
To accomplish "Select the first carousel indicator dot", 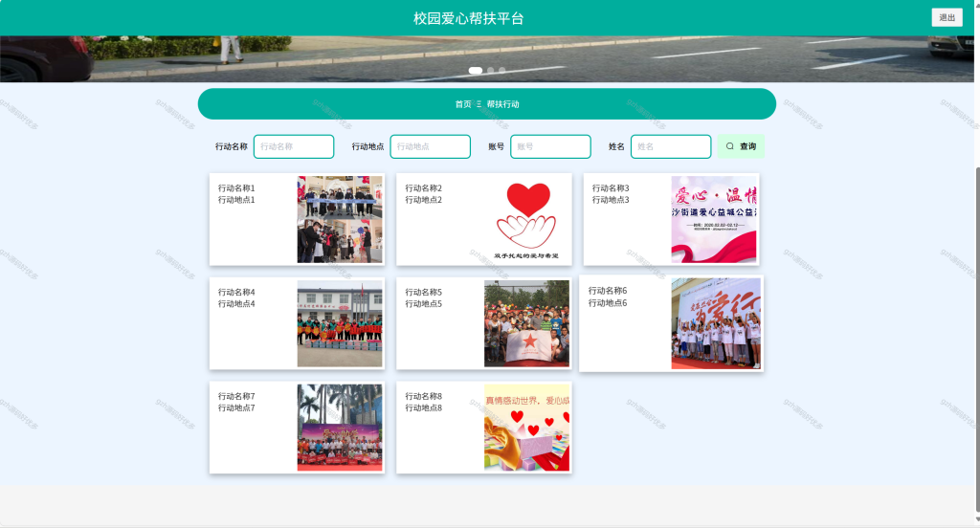I will tap(476, 71).
